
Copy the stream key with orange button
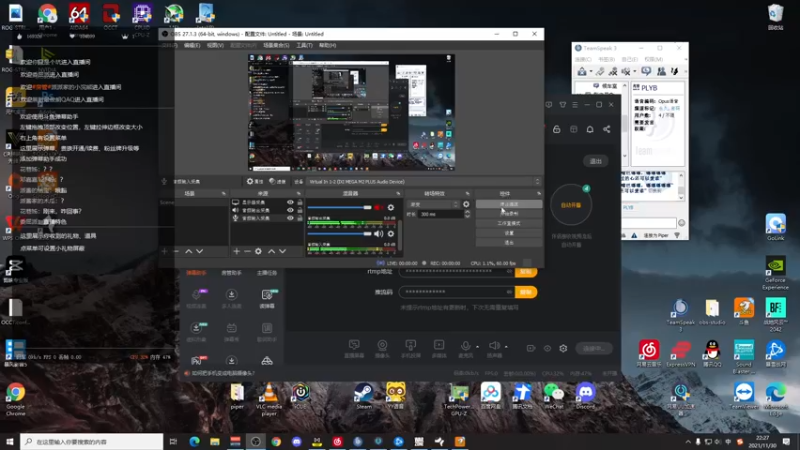(x=526, y=292)
